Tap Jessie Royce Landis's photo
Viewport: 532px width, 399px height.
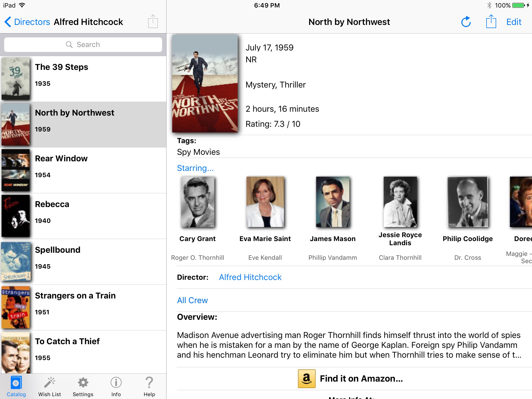point(400,202)
